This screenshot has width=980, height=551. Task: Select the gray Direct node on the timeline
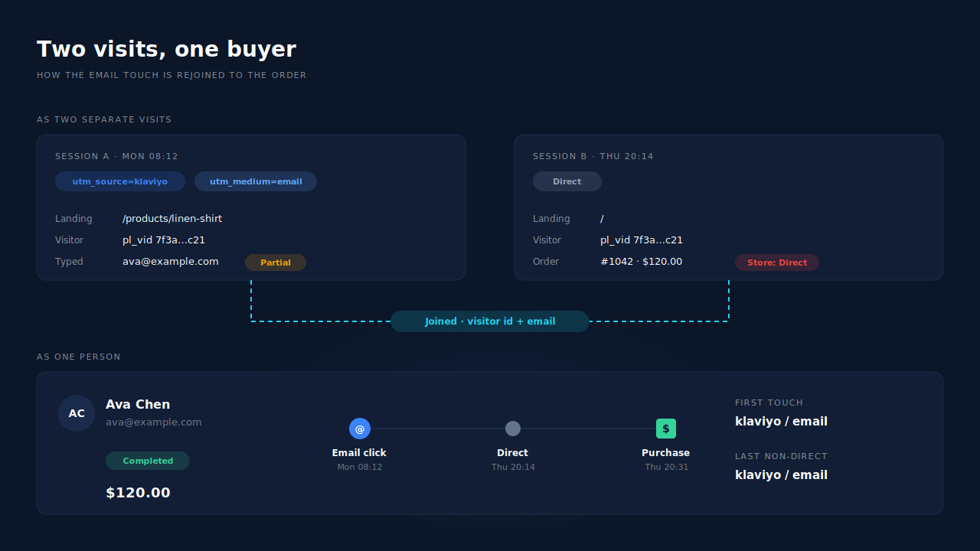513,429
